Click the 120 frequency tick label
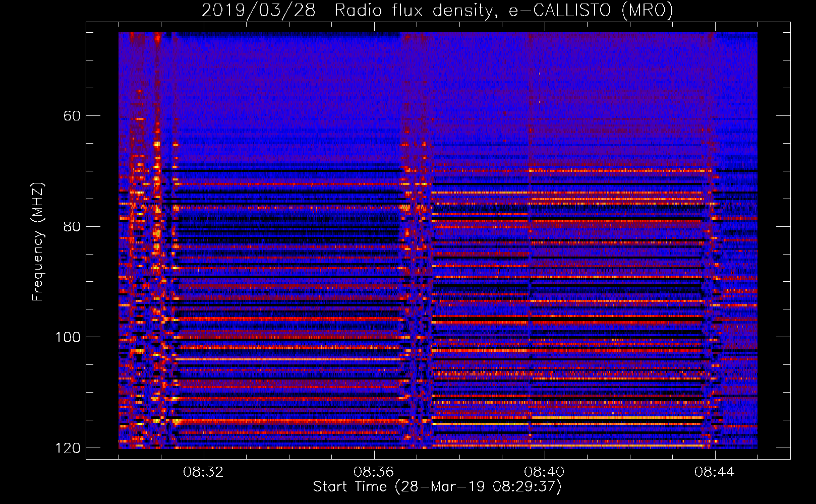 pos(68,448)
